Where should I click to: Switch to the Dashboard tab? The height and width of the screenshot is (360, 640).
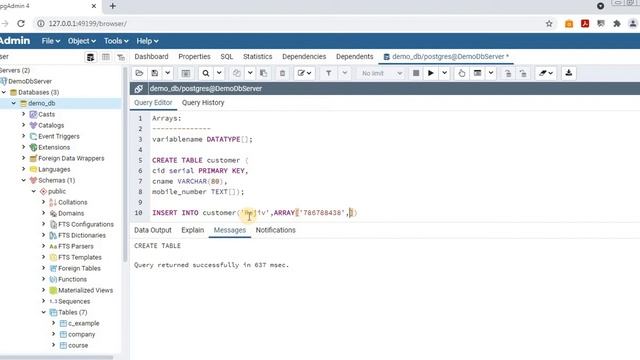click(151, 57)
